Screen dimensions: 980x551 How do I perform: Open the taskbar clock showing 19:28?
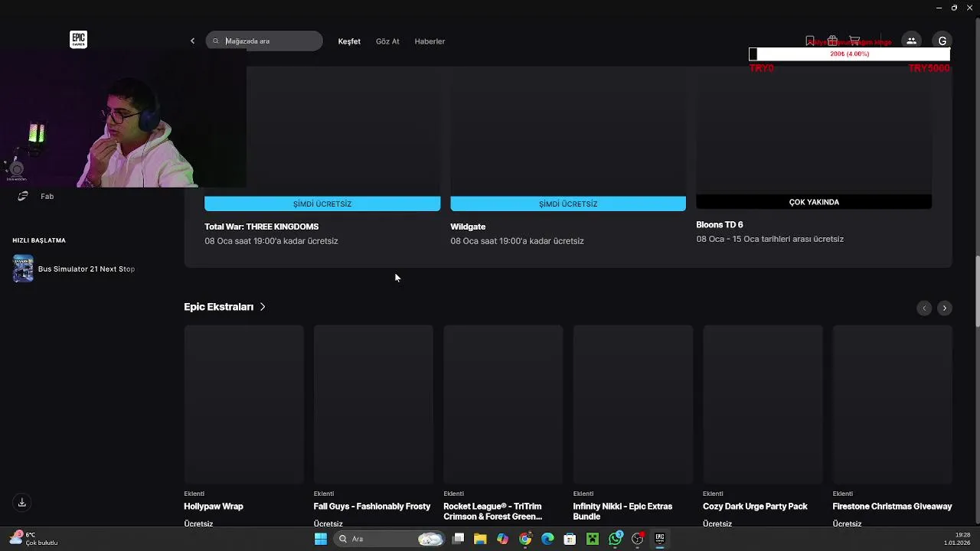click(957, 539)
